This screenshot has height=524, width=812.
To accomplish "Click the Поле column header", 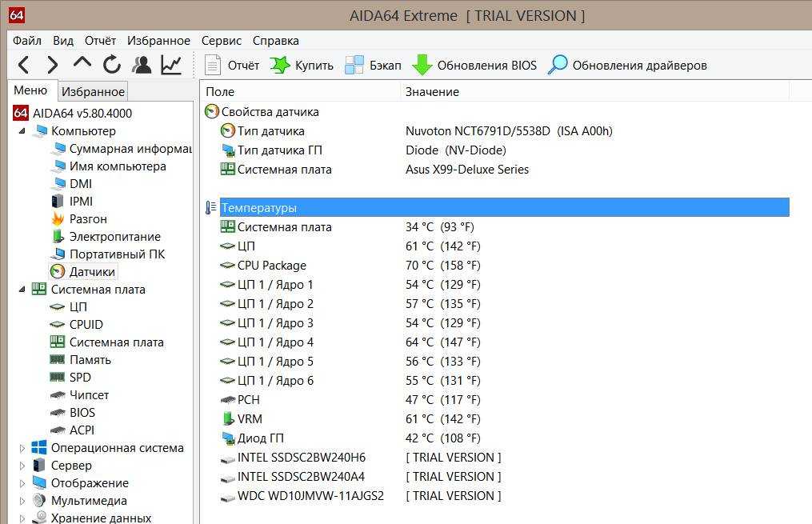I will [x=300, y=92].
